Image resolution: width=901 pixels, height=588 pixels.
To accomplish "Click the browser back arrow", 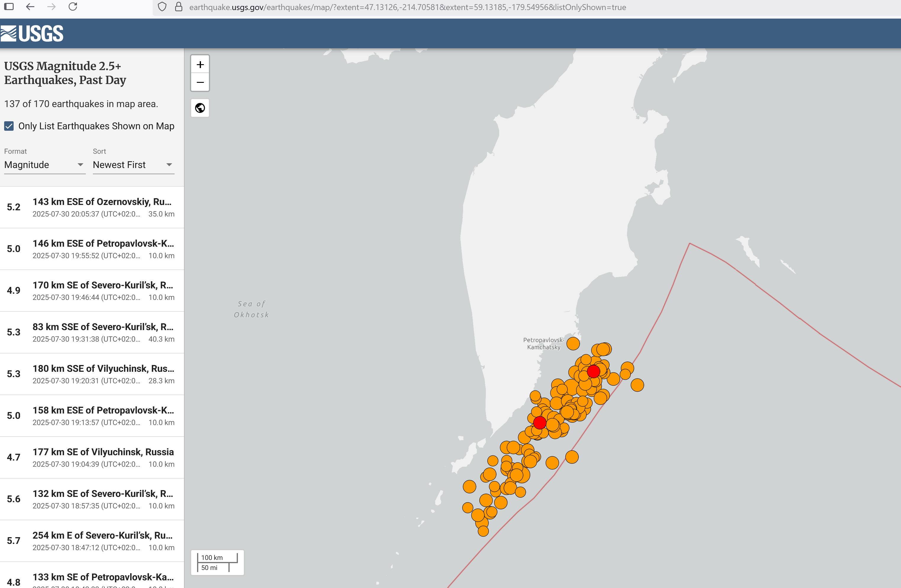I will pos(30,7).
